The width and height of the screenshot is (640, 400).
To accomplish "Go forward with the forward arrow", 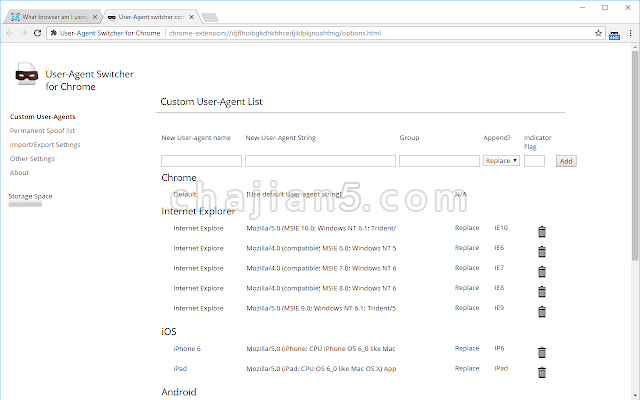I will (24, 33).
